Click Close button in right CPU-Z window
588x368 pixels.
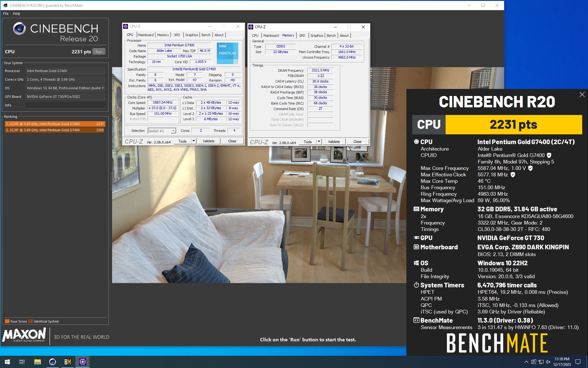coord(357,142)
